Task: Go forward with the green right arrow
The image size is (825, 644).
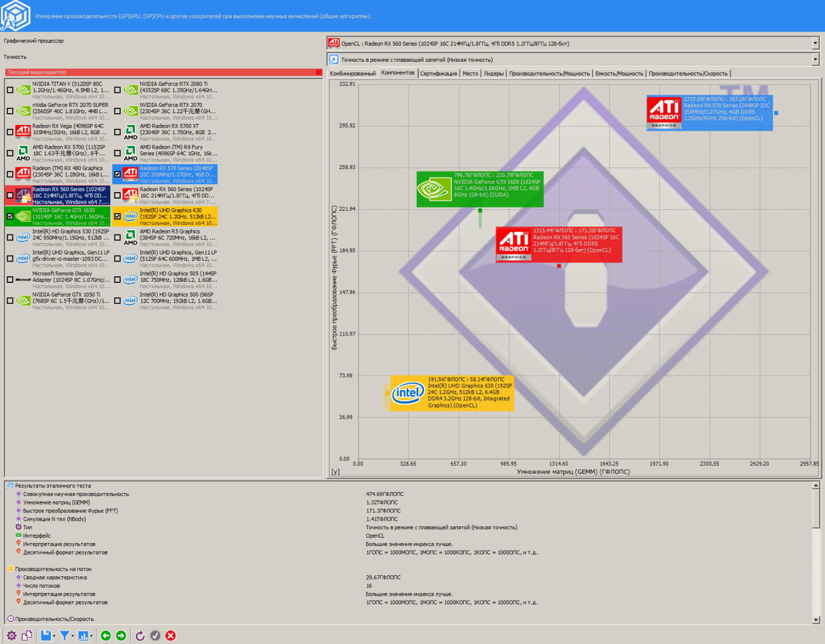Action: [121, 636]
